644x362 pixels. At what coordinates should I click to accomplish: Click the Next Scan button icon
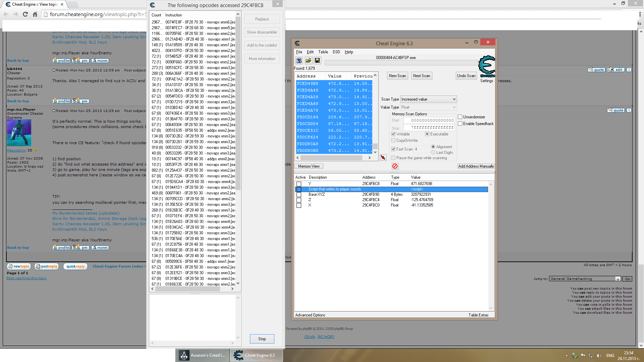click(421, 75)
